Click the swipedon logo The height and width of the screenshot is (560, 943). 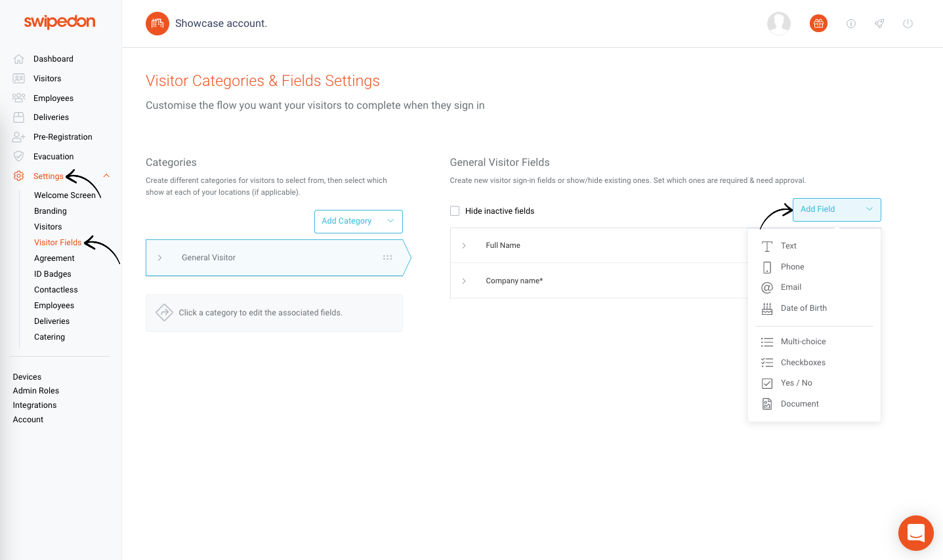pos(60,22)
